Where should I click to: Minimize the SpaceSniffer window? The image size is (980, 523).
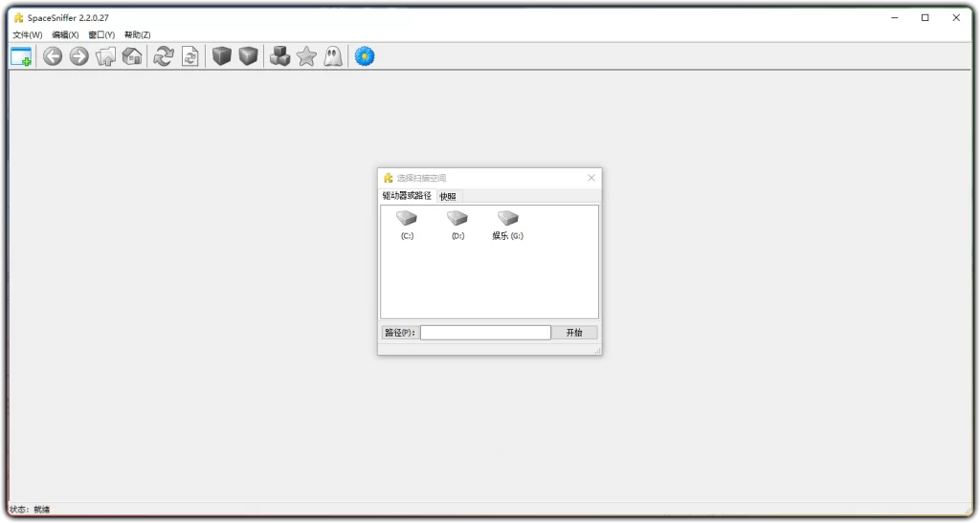[x=895, y=17]
